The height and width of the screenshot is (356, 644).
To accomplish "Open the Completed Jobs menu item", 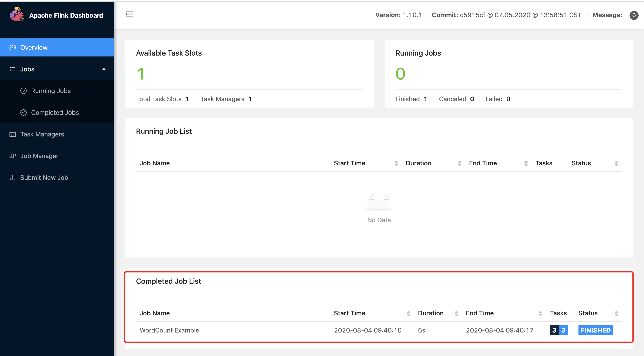I will click(55, 112).
